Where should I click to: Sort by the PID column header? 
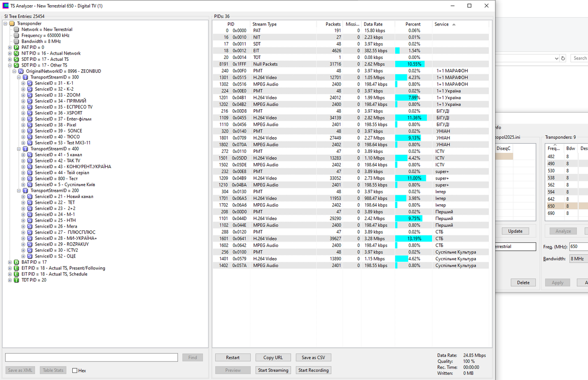tap(231, 24)
